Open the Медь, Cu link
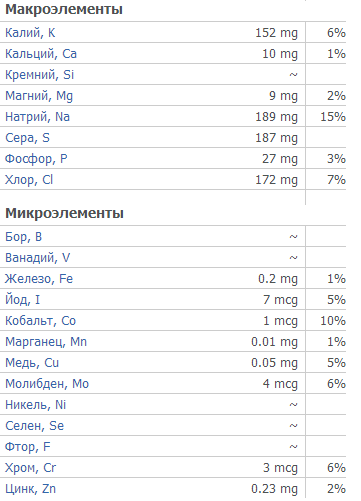 tap(32, 363)
